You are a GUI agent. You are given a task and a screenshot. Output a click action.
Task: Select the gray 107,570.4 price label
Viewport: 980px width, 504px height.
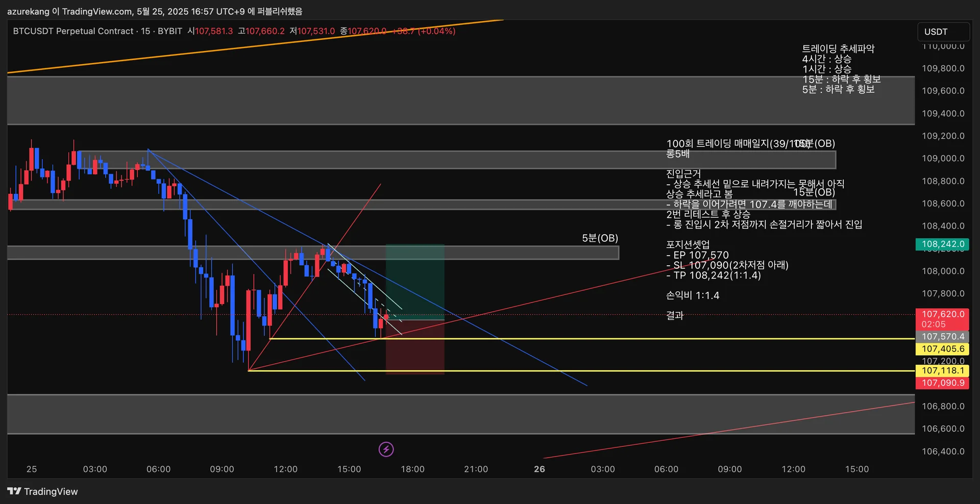point(942,337)
